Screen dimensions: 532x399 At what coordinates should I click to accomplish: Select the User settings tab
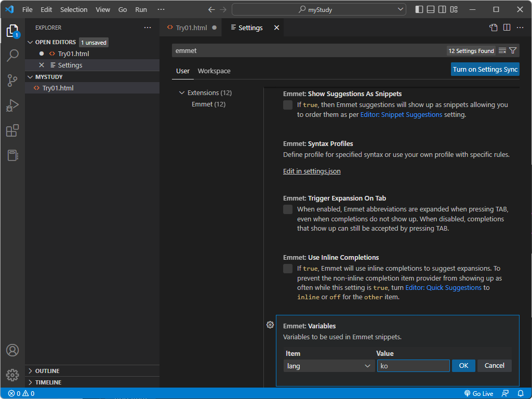[182, 71]
